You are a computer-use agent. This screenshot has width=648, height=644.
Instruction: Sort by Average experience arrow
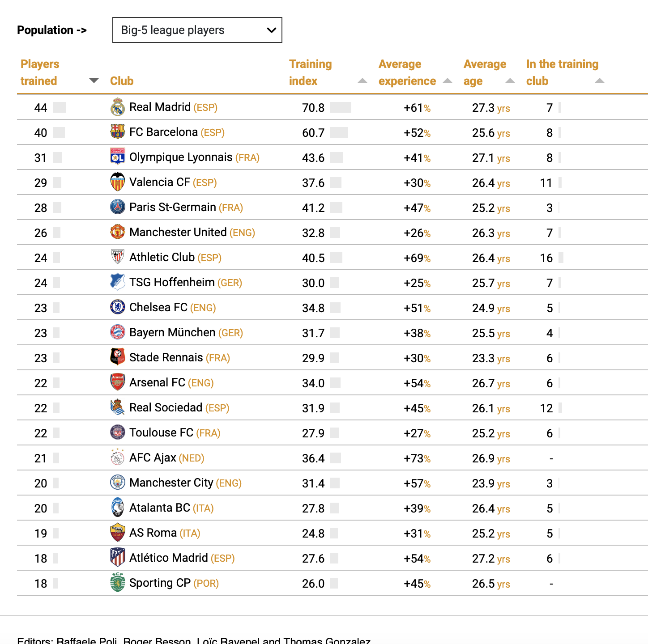point(448,81)
